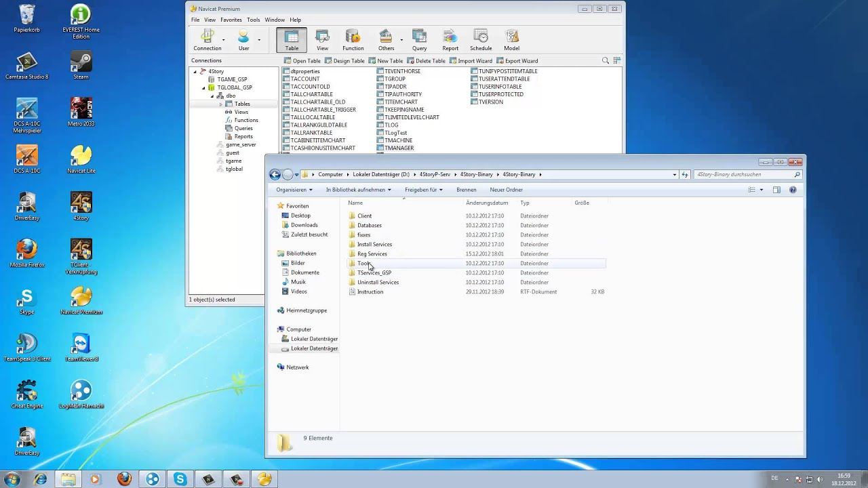This screenshot has width=868, height=488.
Task: Open the Window menu in Navicat
Action: [275, 20]
